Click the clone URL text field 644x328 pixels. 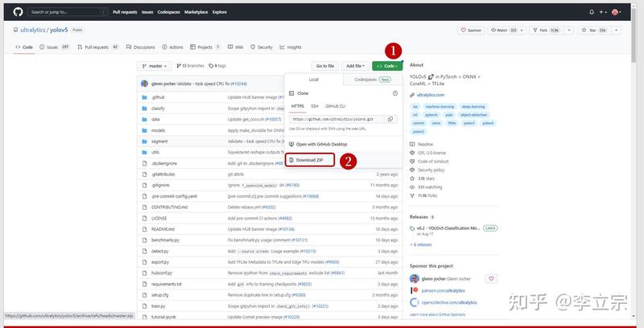pyautogui.click(x=336, y=119)
